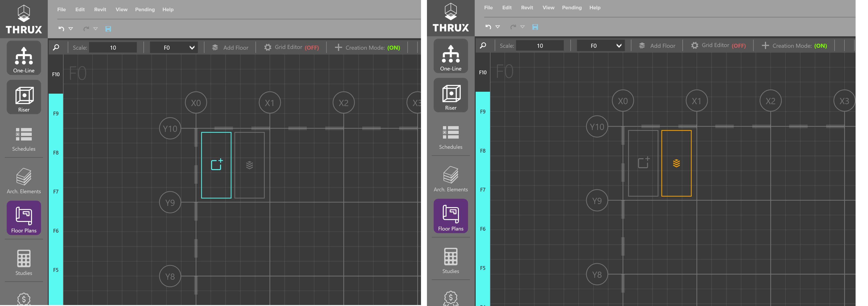Select Y10 grid bubble in left canvas
Viewport: 868px width, 306px height.
click(170, 129)
